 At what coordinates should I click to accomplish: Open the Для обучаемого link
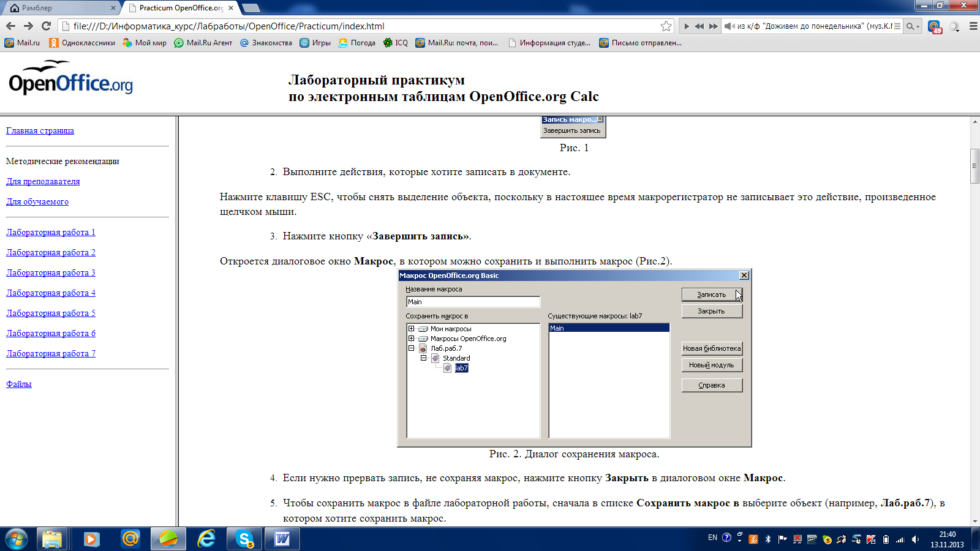(37, 201)
